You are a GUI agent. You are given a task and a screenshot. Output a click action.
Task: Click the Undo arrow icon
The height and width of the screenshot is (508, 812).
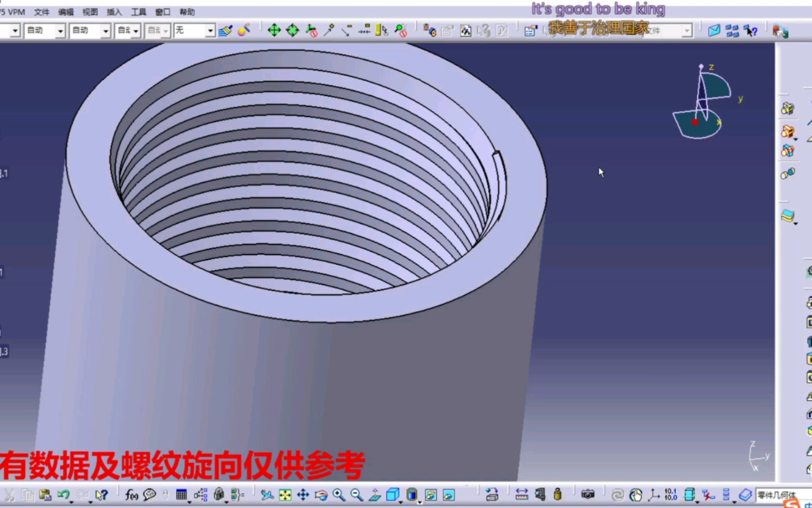[63, 494]
